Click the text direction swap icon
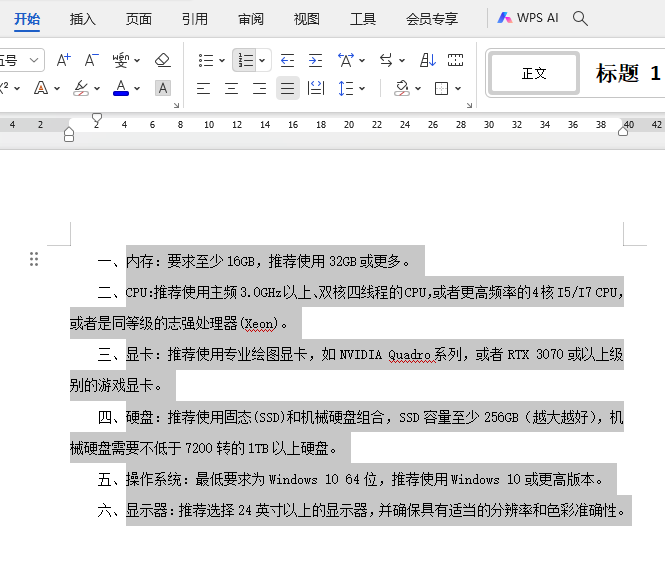Screen dimensions: 665x563 click(386, 60)
